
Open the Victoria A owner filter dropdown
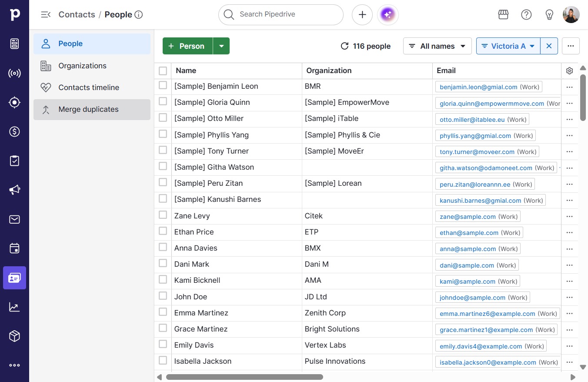coord(508,46)
